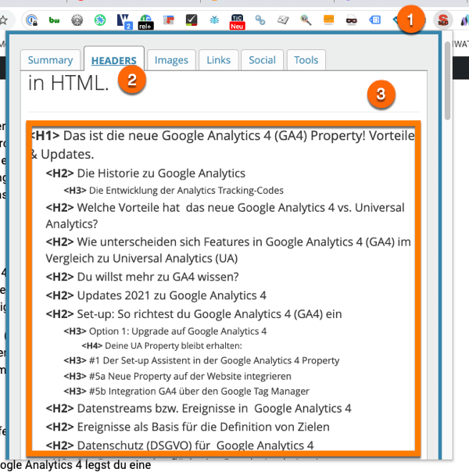
Task: Click H3 '#5b Integration GA4 über den Google Tag Manager'
Action: pos(186,391)
